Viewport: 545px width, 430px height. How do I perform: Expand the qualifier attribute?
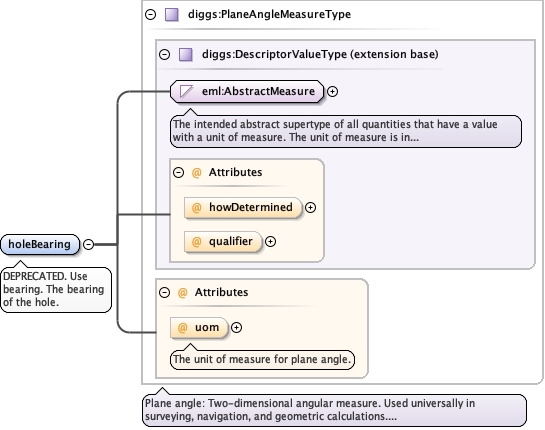coord(270,242)
